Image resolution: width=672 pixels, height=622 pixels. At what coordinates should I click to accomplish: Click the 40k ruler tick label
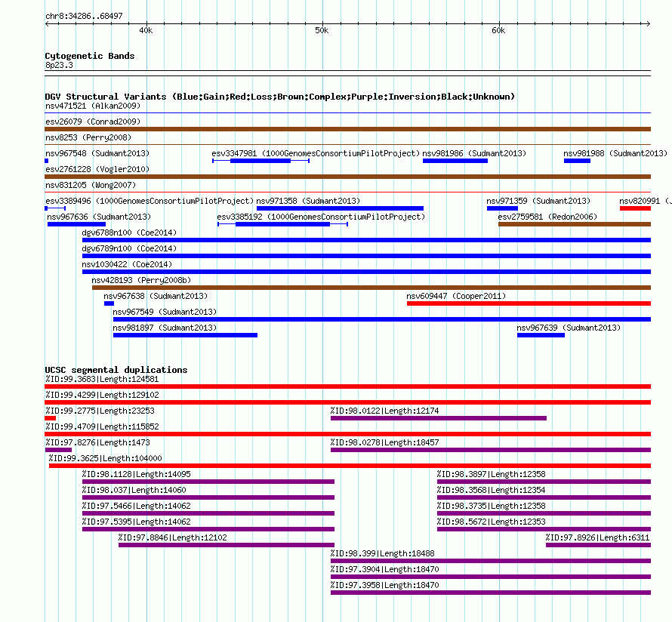point(146,30)
